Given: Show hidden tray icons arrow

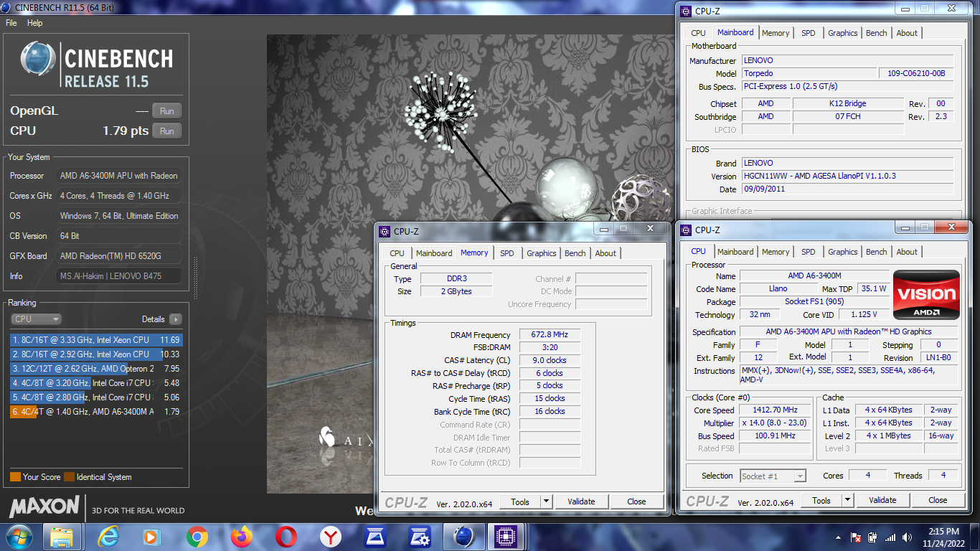Looking at the screenshot, I should [x=838, y=537].
